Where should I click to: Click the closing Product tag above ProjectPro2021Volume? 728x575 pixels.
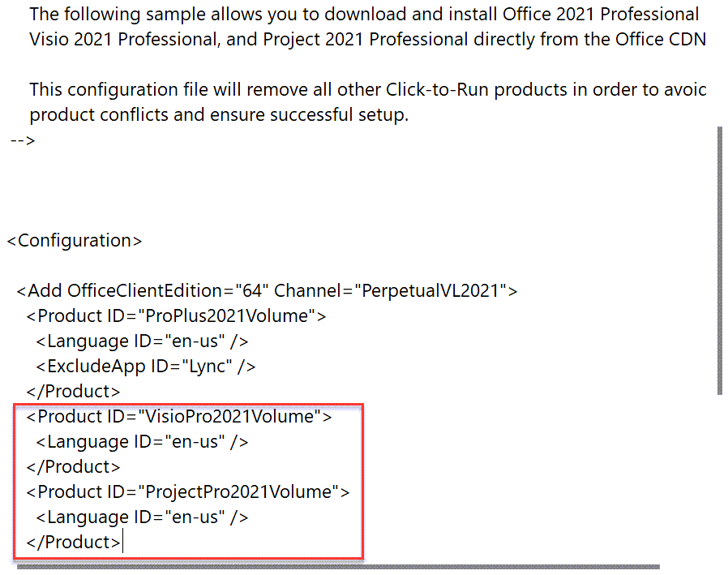point(73,467)
